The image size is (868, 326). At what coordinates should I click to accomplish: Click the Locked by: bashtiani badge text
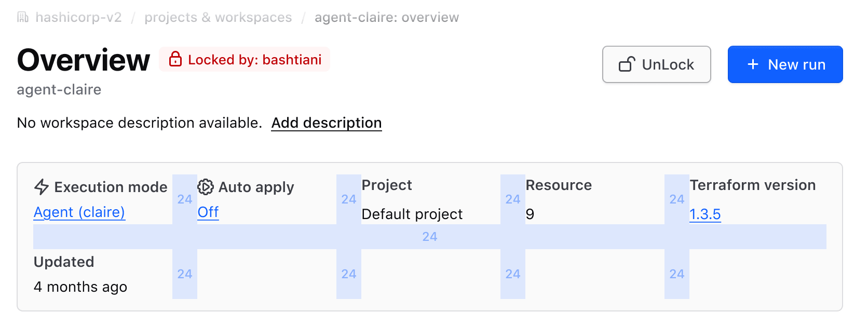254,60
